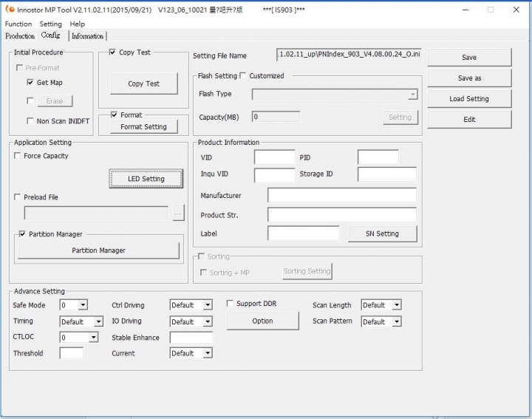Viewport: 532px width, 419px height.
Task: Toggle the Format checkbox
Action: [x=114, y=115]
